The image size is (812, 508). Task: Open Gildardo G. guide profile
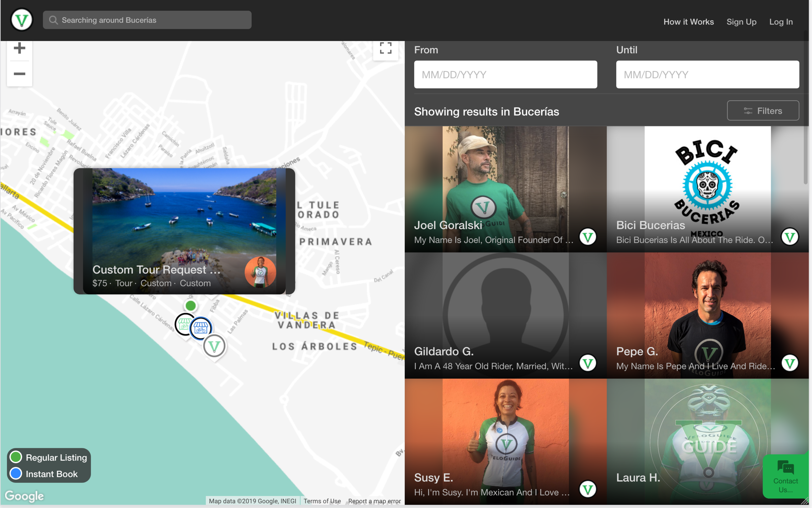pos(505,316)
